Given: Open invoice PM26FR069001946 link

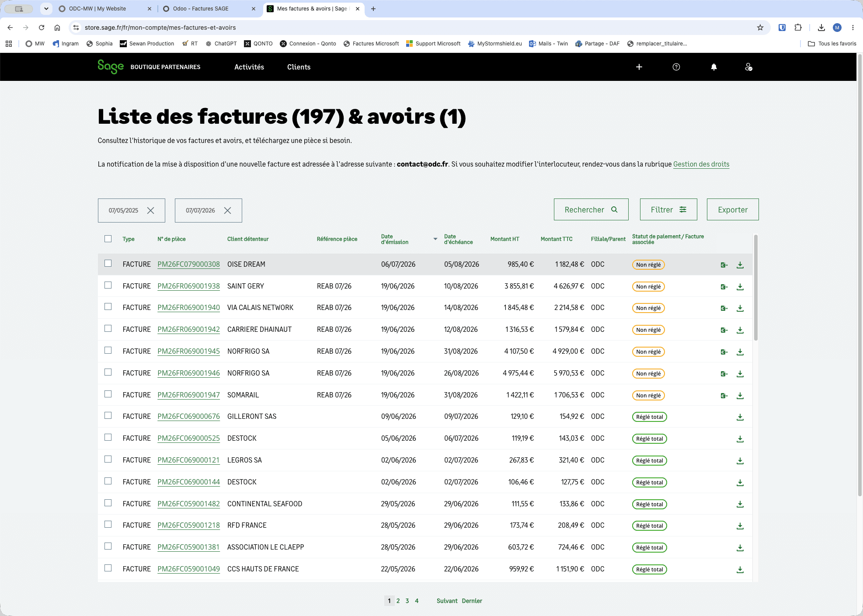Looking at the screenshot, I should tap(188, 373).
